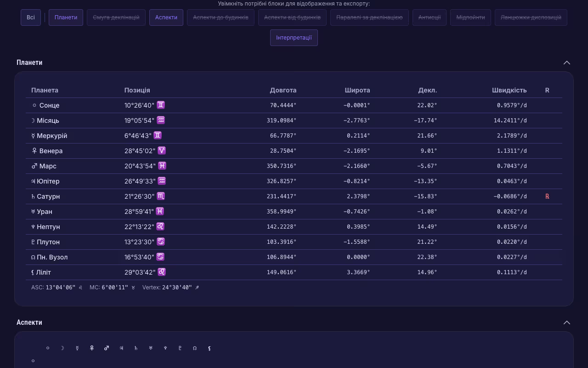Screen dimensions: 588x368
Task: Click the Gemini sign icon in Sun row
Action: click(x=161, y=105)
